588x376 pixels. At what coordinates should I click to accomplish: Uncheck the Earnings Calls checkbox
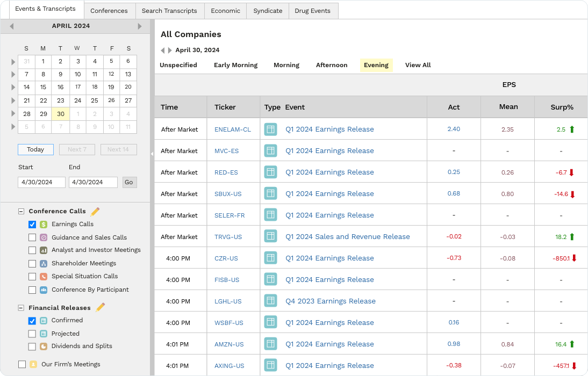coord(32,225)
